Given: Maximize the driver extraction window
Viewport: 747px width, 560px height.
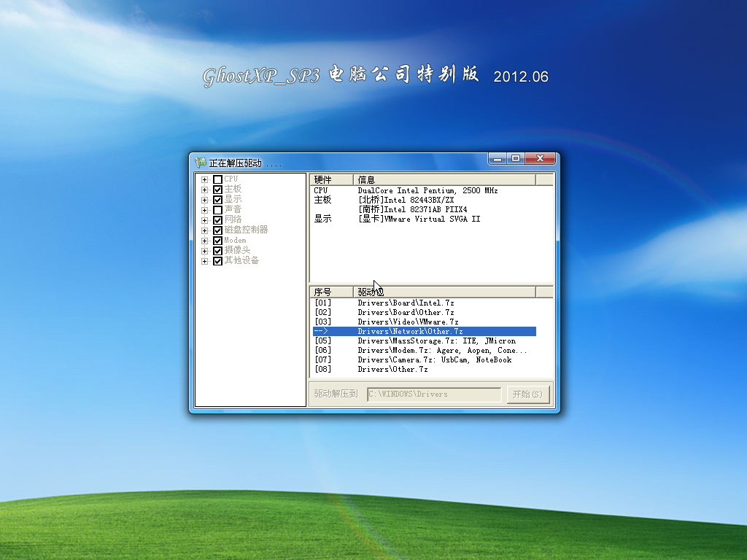Looking at the screenshot, I should click(516, 158).
